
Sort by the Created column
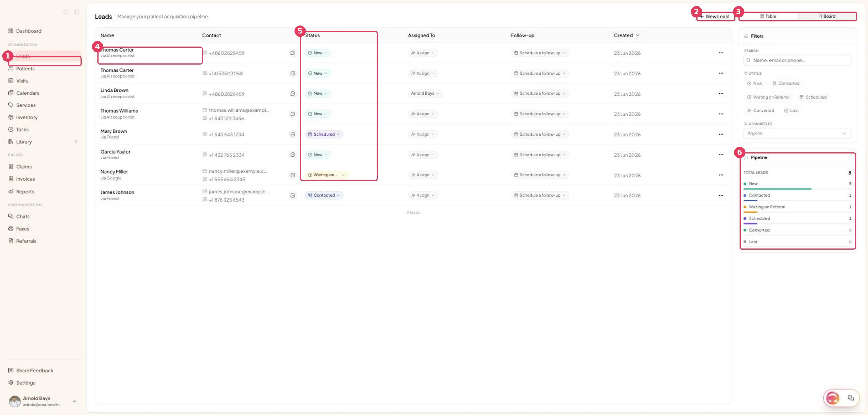click(x=626, y=35)
